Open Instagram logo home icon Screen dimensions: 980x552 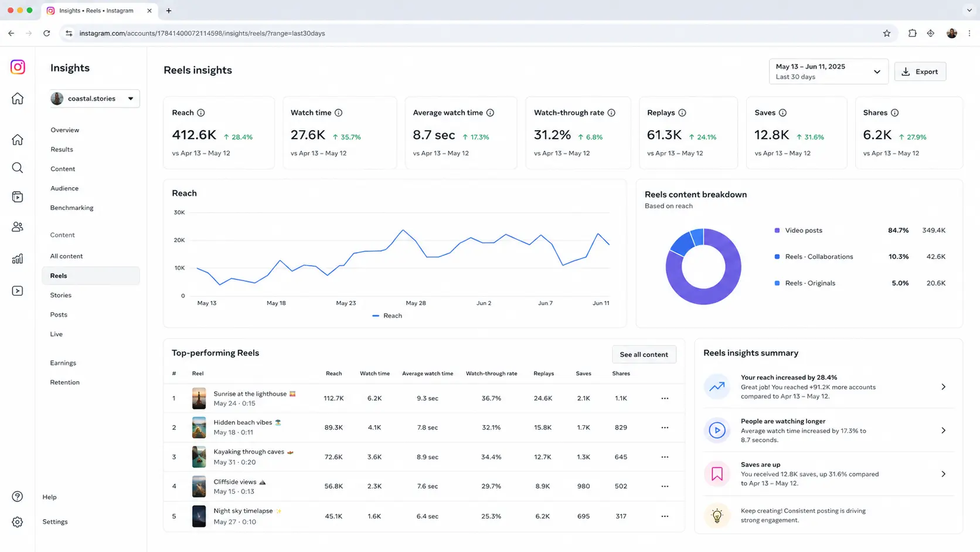tap(18, 67)
